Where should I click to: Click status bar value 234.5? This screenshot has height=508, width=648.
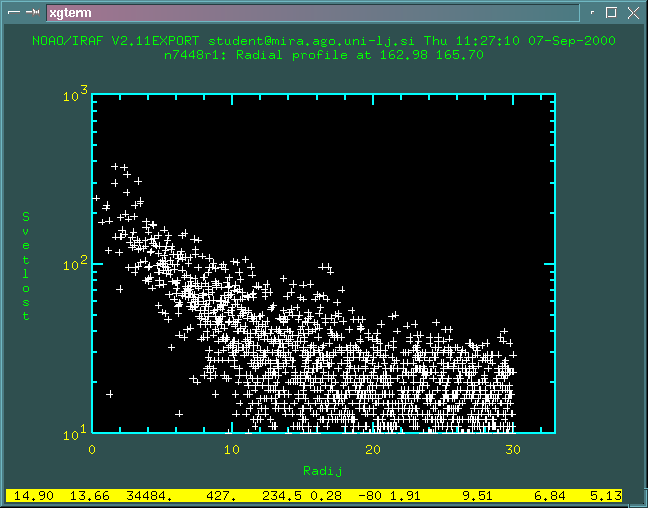click(282, 495)
